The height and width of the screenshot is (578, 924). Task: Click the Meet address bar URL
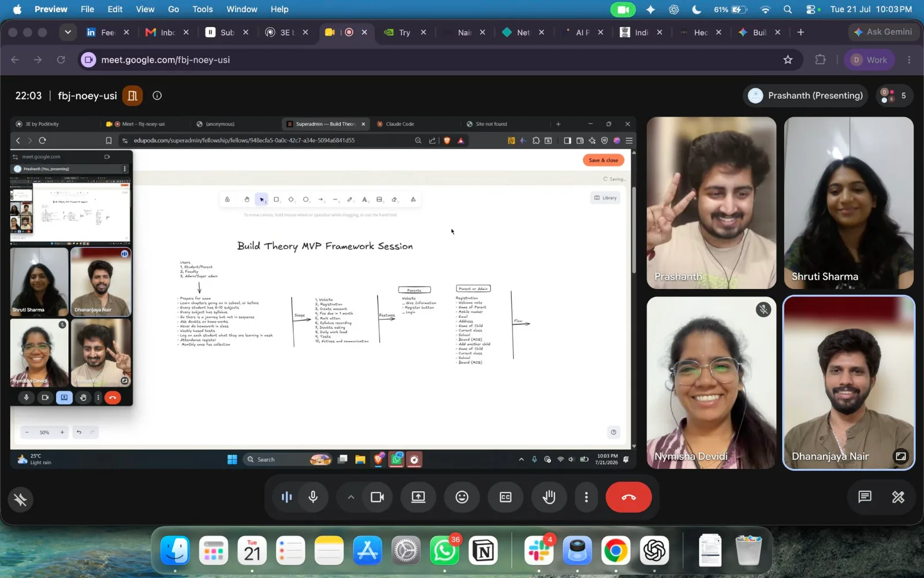(x=166, y=60)
